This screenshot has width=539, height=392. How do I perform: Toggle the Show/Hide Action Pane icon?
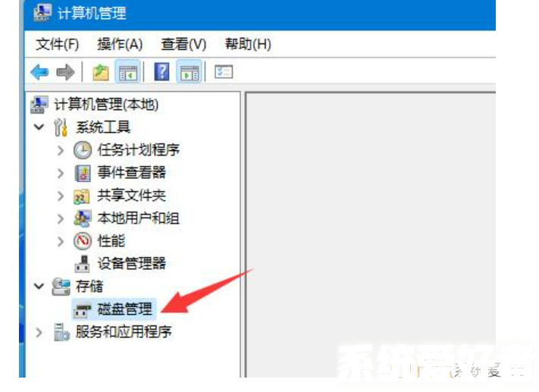click(x=189, y=72)
